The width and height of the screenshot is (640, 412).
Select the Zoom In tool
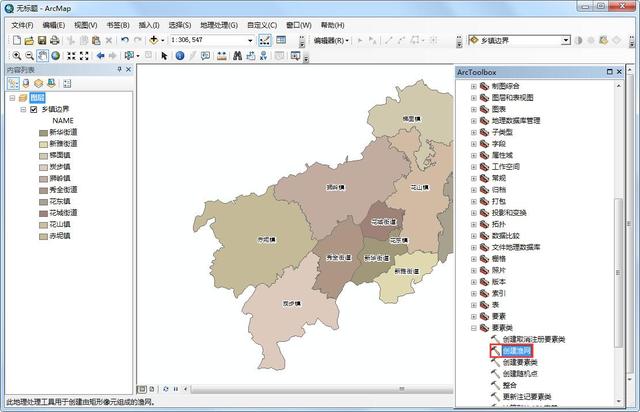[17, 56]
